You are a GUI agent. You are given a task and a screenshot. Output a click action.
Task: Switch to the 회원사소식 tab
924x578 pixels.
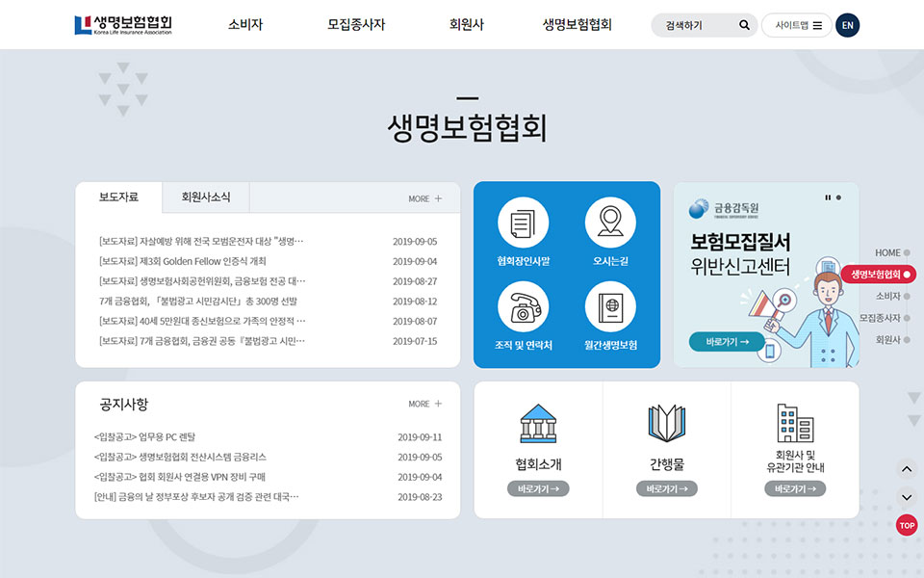[206, 197]
